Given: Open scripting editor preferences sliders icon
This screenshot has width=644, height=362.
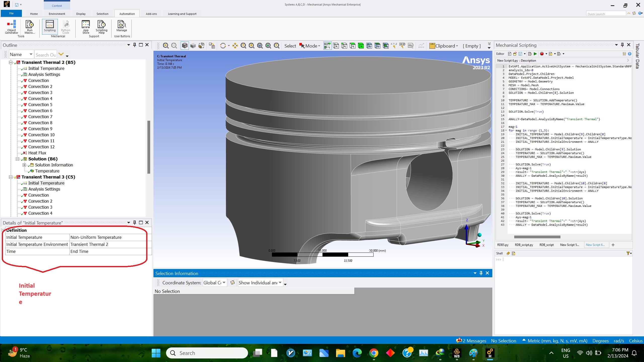Looking at the screenshot, I should pos(624,54).
